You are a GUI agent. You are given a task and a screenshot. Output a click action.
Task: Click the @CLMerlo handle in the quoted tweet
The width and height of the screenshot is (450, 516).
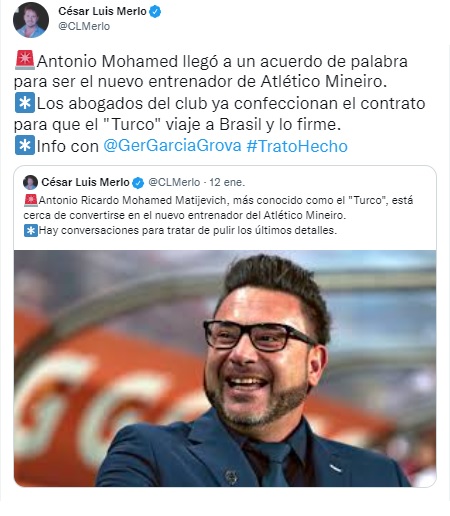pyautogui.click(x=174, y=182)
